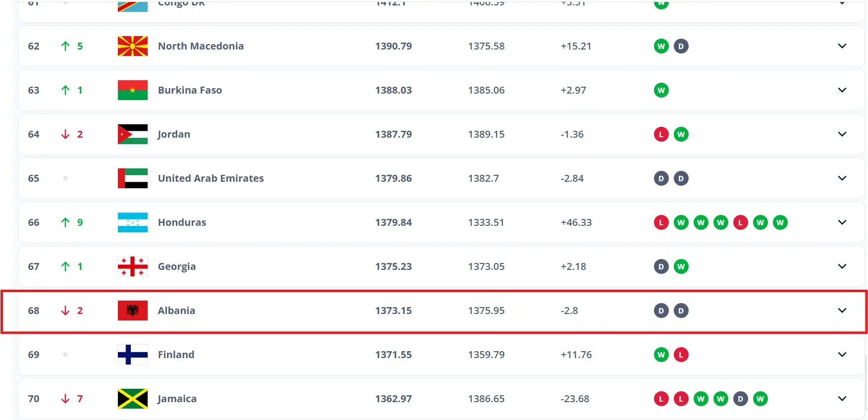The image size is (868, 420).
Task: Open the Jamaica row dropdown arrow
Action: pyautogui.click(x=842, y=399)
